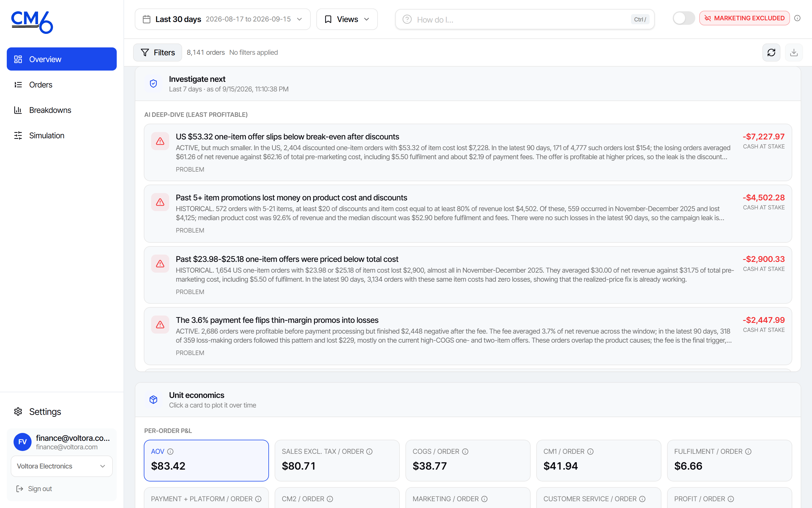Click the cube icon beside Unit economics
Screen dimensions: 812x508
(x=153, y=399)
